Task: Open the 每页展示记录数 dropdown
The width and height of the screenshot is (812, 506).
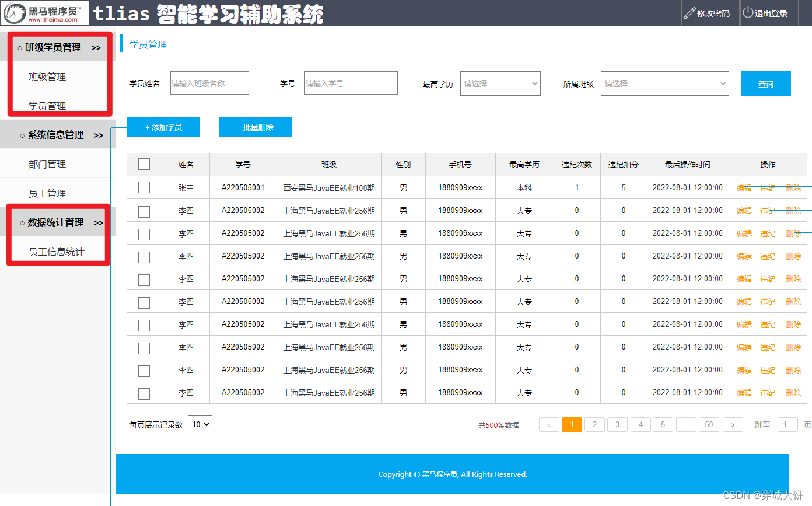Action: [x=199, y=424]
